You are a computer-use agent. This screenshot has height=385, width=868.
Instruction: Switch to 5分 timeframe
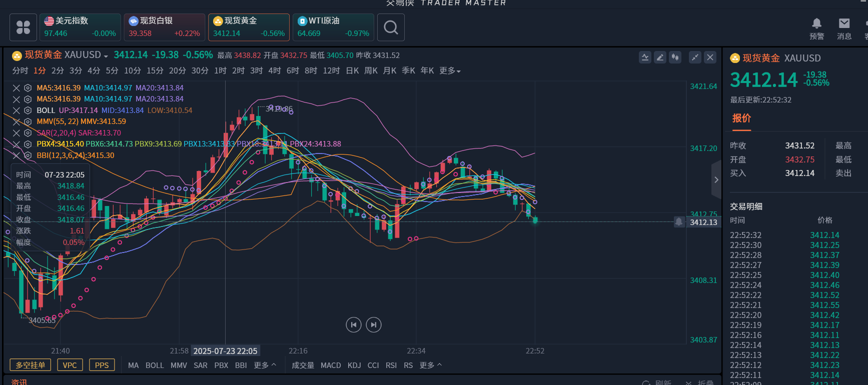click(x=112, y=71)
